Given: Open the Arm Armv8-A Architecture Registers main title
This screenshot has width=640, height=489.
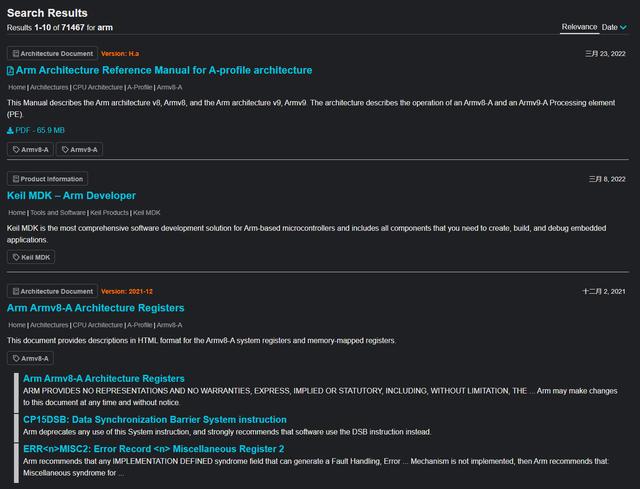Looking at the screenshot, I should 96,308.
